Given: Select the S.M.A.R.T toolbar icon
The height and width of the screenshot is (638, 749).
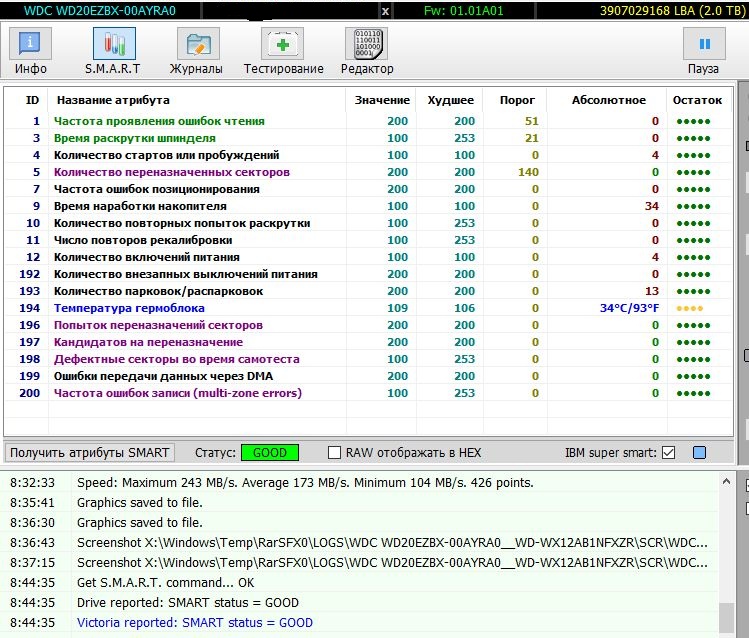Looking at the screenshot, I should [113, 50].
